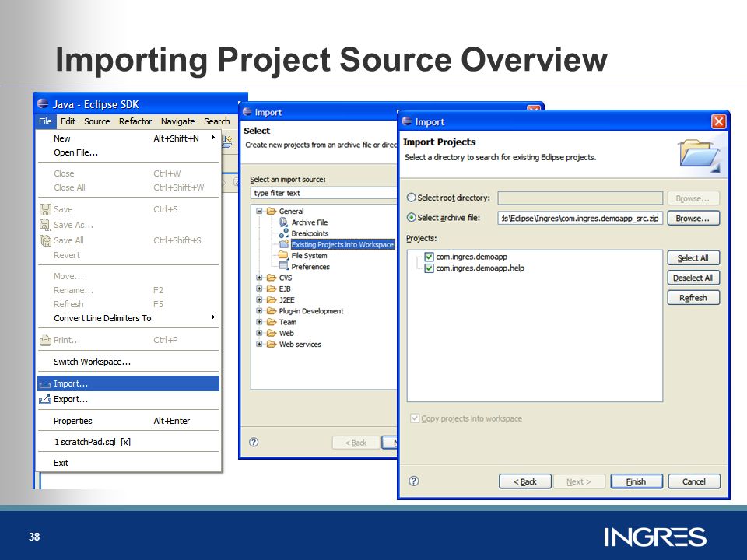This screenshot has width=747, height=560.
Task: Click File System folder icon in tree
Action: click(x=283, y=255)
